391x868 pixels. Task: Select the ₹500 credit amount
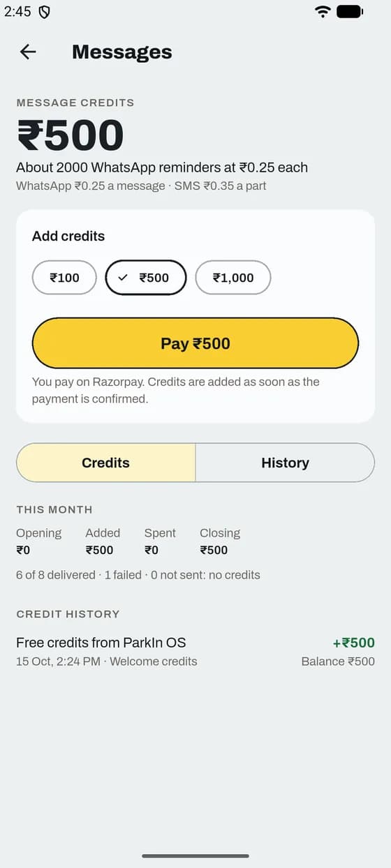click(x=146, y=278)
